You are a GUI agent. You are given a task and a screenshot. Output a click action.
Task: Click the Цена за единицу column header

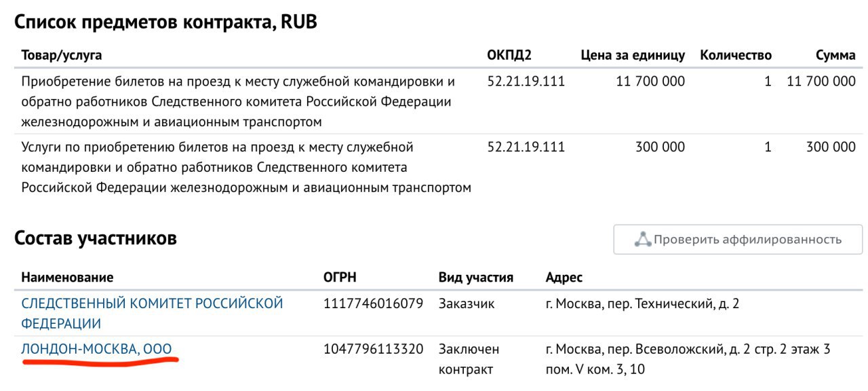click(633, 55)
